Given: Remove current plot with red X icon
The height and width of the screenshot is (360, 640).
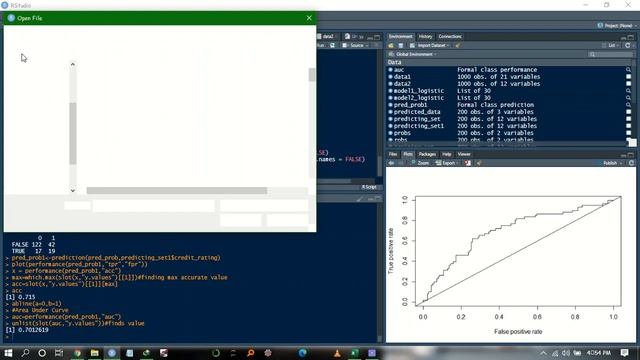Looking at the screenshot, I should coord(468,163).
